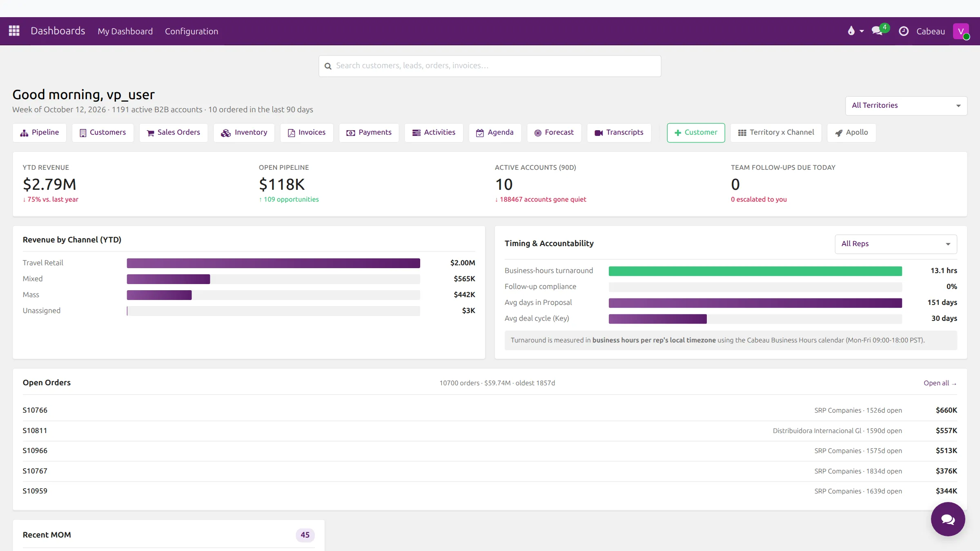The height and width of the screenshot is (551, 980).
Task: Open the Configuration menu
Action: coord(192,31)
